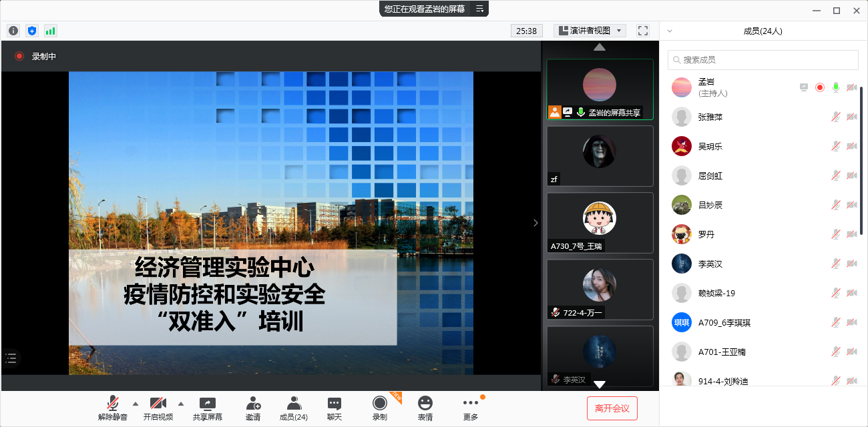The height and width of the screenshot is (427, 868).
Task: Turn on the video camera
Action: 158,408
